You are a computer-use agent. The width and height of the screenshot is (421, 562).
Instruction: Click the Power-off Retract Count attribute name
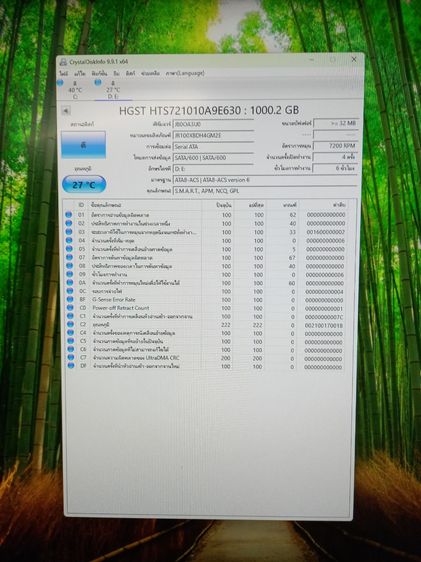(121, 308)
